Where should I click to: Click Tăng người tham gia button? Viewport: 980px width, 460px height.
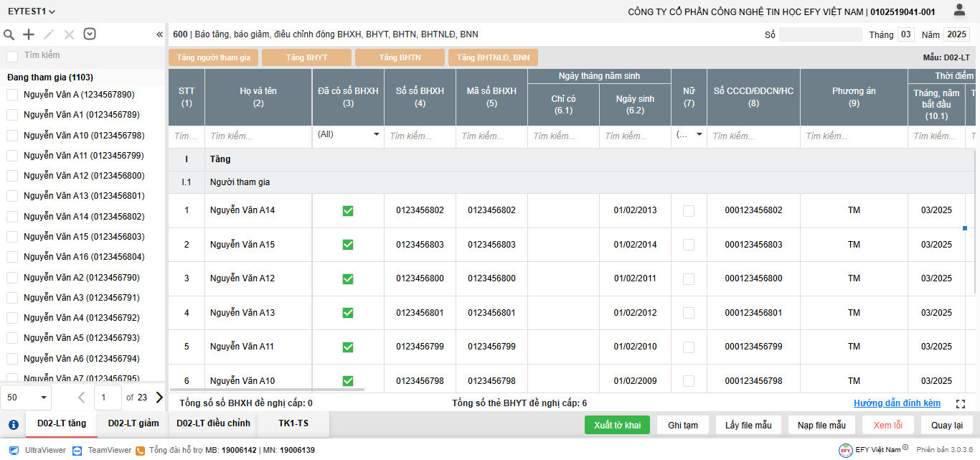tap(213, 57)
